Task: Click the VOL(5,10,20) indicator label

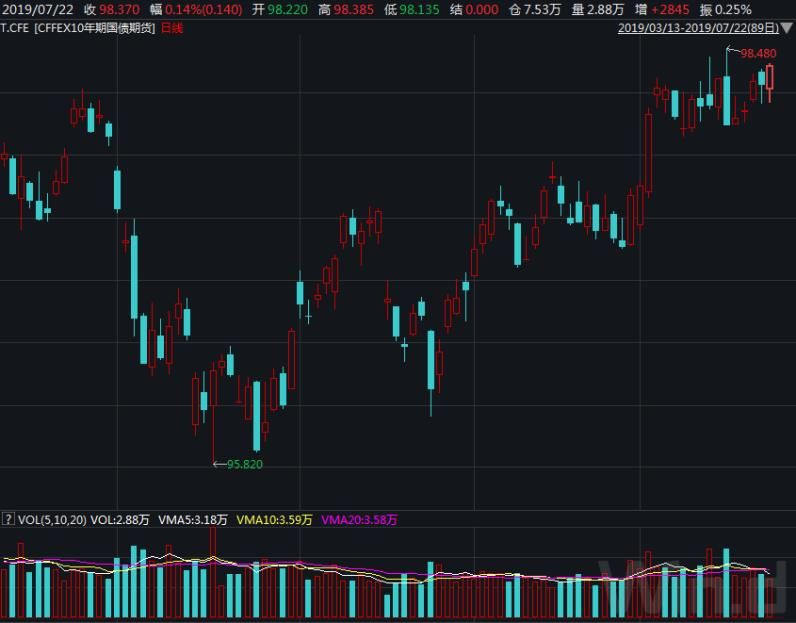Action: pyautogui.click(x=52, y=519)
